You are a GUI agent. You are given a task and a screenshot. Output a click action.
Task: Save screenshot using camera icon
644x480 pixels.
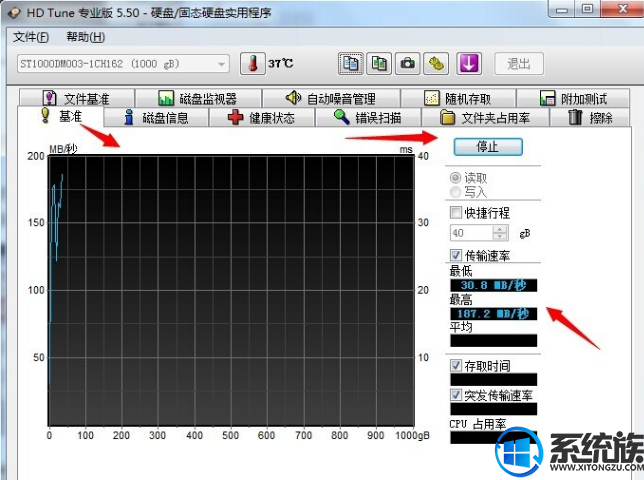pyautogui.click(x=407, y=64)
